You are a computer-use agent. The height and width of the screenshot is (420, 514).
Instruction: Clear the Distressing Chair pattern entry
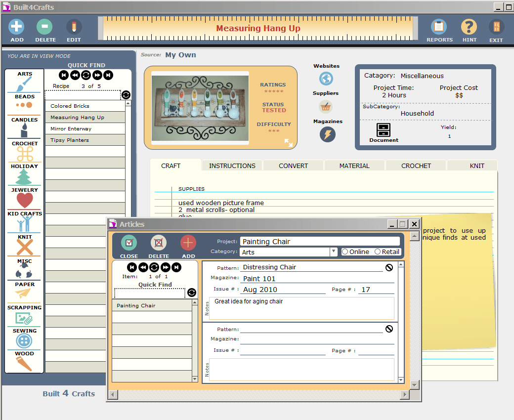pos(389,267)
